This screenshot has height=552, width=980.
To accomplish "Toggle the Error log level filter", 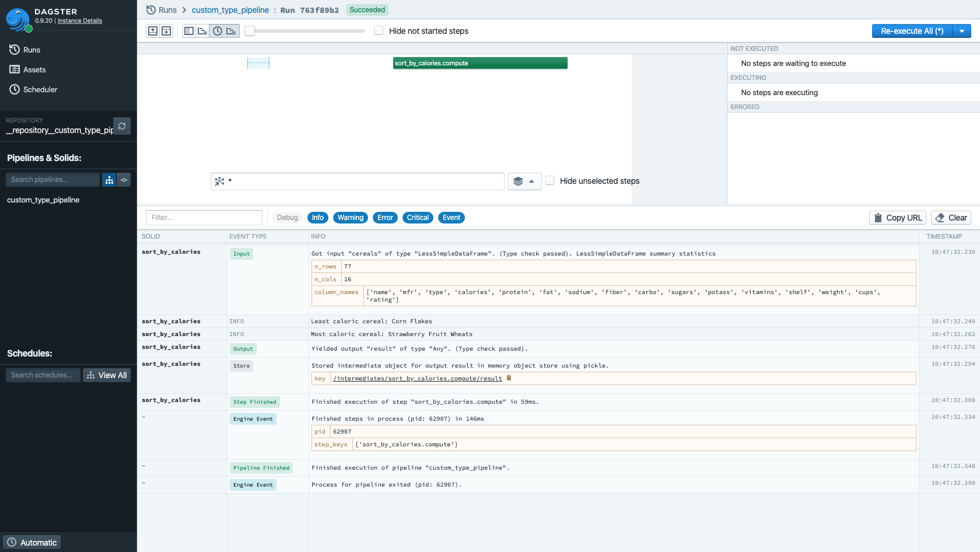I will (385, 218).
